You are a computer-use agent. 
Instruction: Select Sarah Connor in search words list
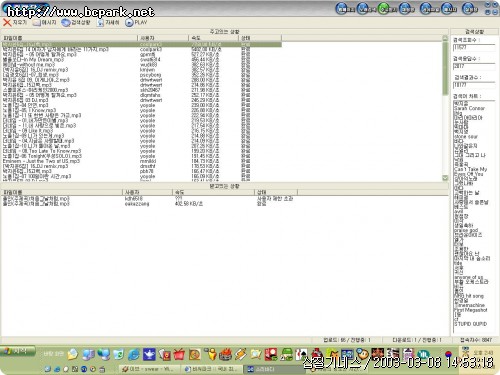point(469,108)
